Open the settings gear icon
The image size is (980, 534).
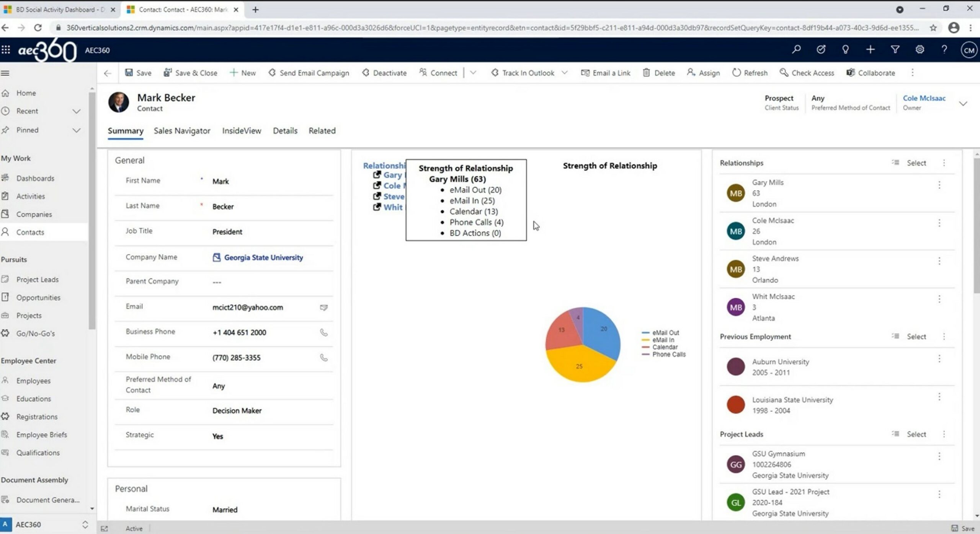(920, 50)
